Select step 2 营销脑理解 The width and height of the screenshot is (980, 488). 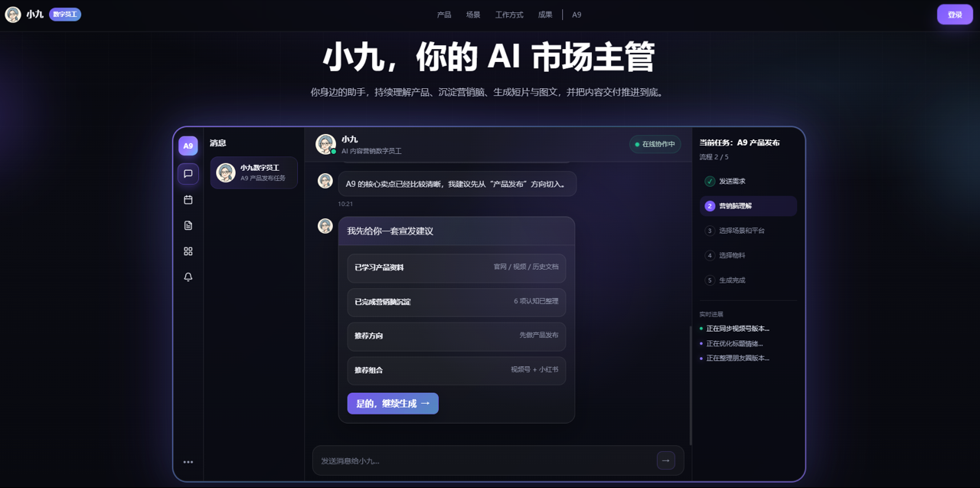(748, 206)
